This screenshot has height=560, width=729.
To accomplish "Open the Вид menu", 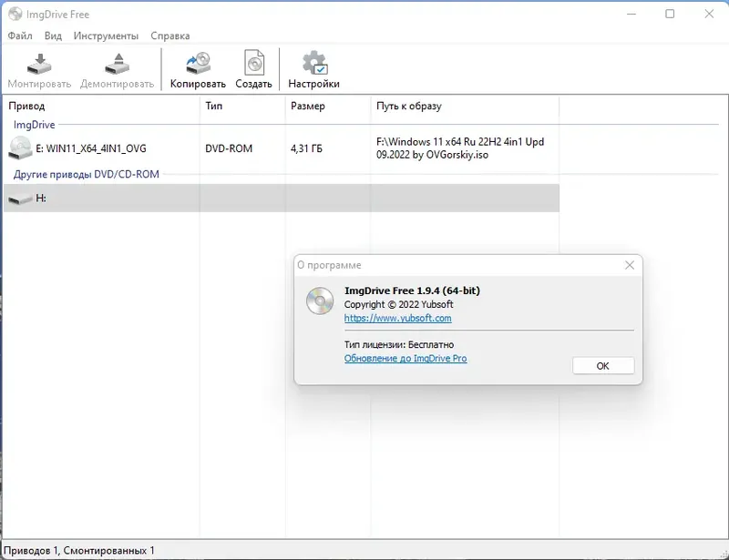I will tap(53, 36).
